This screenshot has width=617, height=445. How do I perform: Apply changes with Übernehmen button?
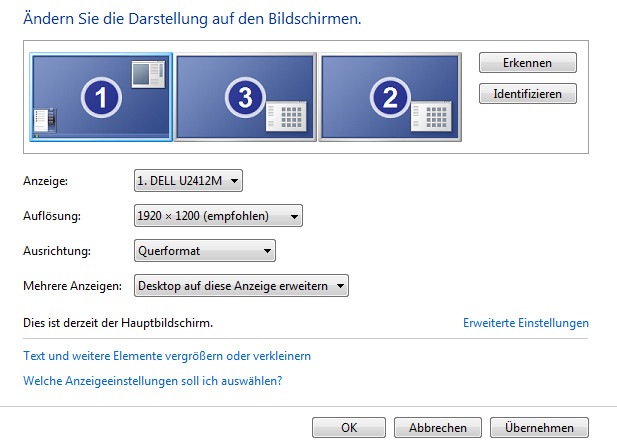click(539, 428)
